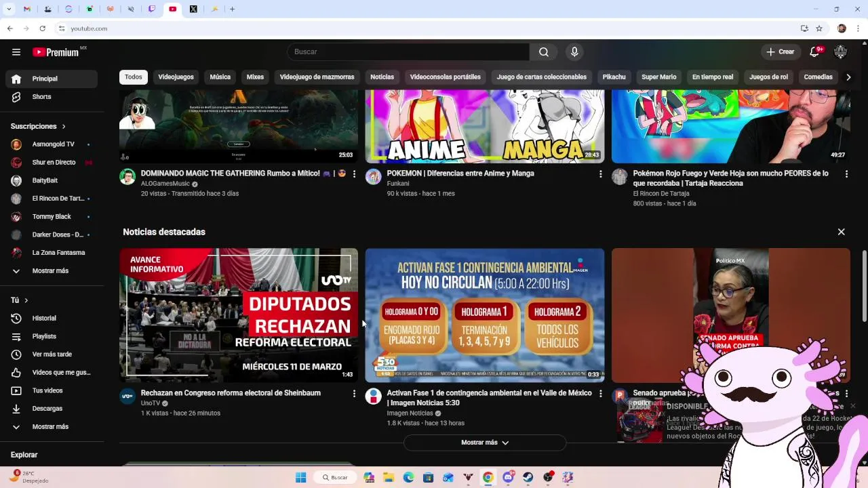Click the Crear button

pyautogui.click(x=780, y=52)
